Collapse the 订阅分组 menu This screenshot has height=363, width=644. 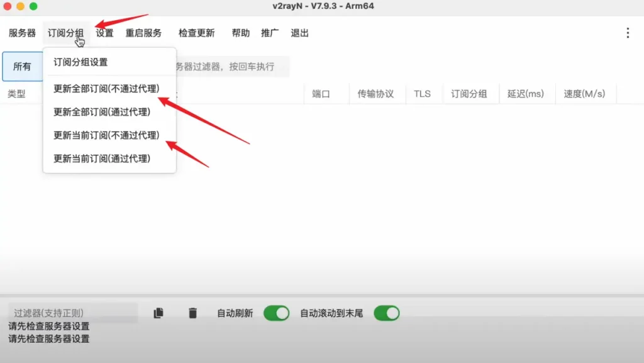(65, 33)
